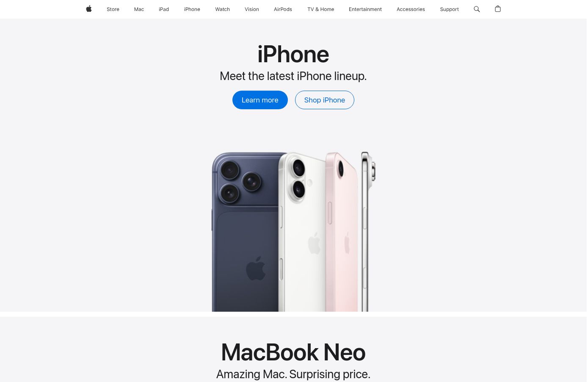Viewport: 588px width, 382px height.
Task: Click the MacBook Neo headline
Action: click(x=293, y=352)
